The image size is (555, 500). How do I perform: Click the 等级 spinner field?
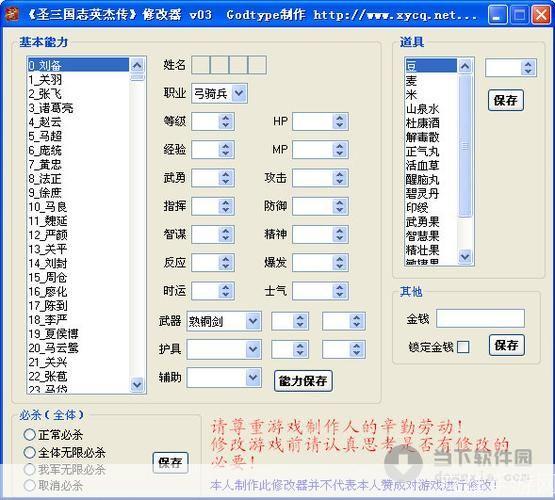(212, 121)
